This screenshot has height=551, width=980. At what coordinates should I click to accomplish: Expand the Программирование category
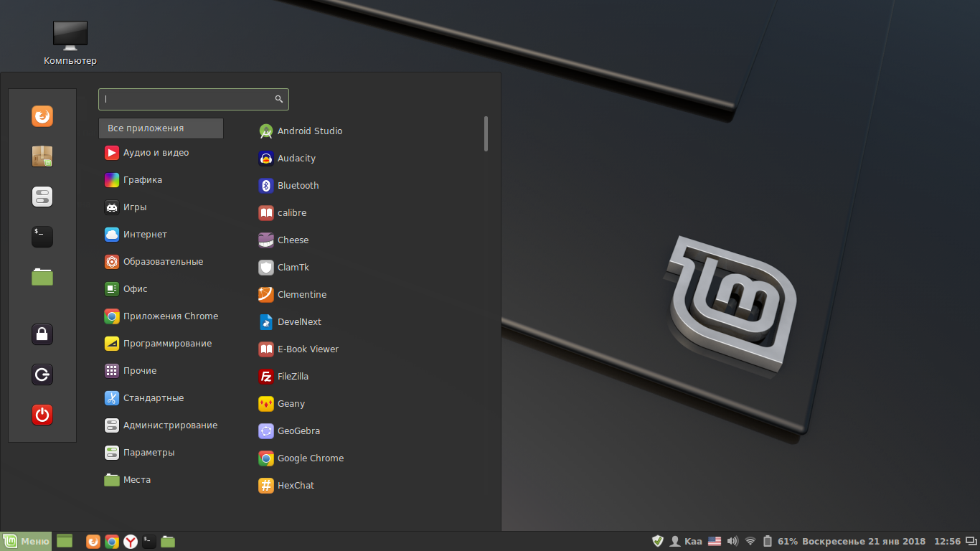(167, 344)
